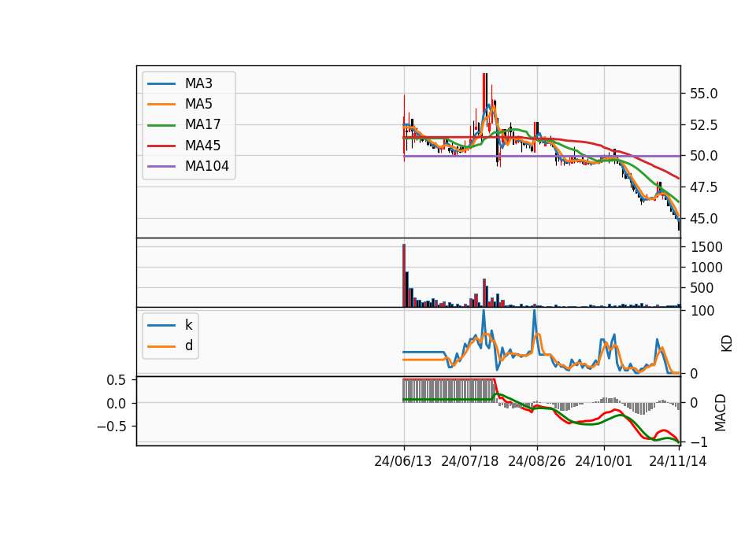Click the MA5 legend label
Viewport: 756px width, 543px height.
[198, 104]
